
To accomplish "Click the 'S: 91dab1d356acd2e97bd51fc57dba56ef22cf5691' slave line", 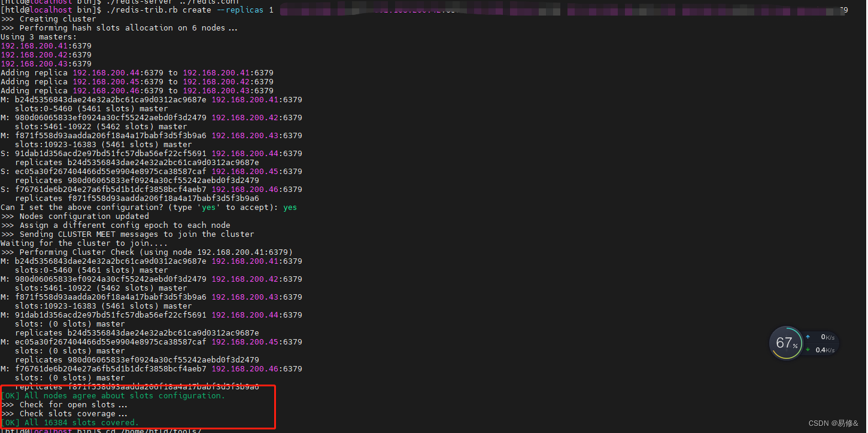I will pyautogui.click(x=151, y=154).
